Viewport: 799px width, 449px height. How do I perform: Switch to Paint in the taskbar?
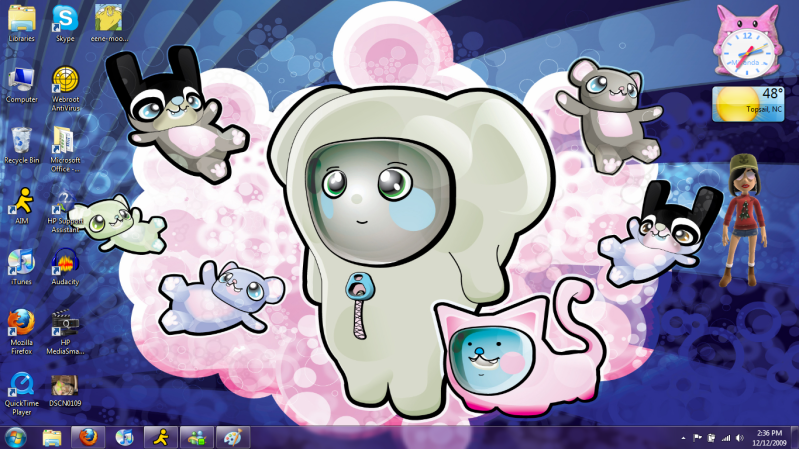coord(233,437)
